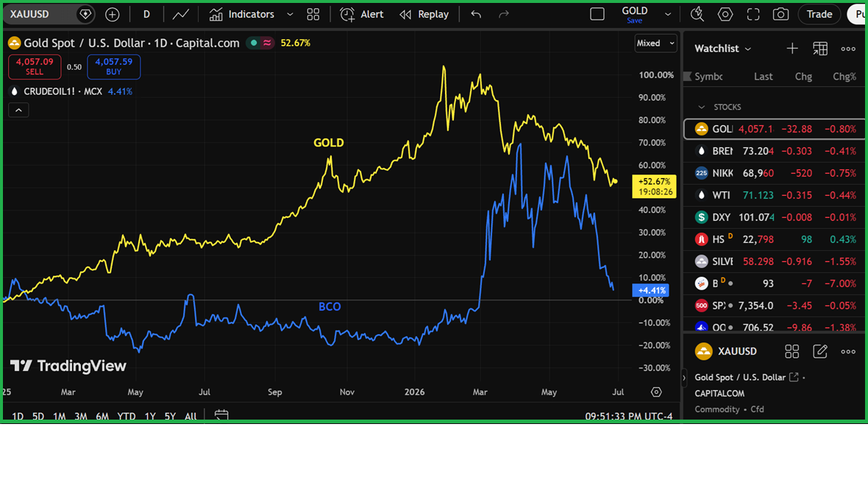This screenshot has width=868, height=477.
Task: Select the YTD time range
Action: point(127,416)
